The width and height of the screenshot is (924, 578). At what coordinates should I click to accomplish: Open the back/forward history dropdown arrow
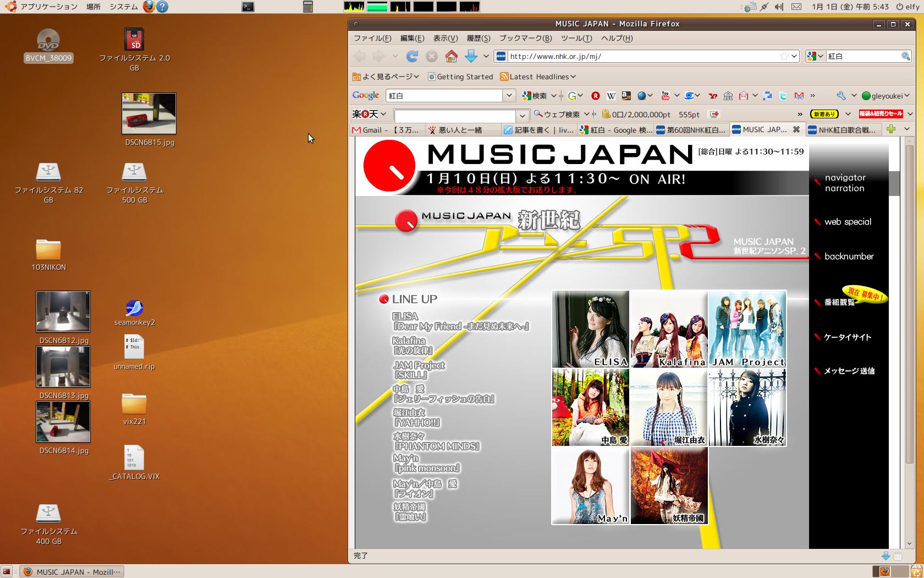[x=395, y=56]
